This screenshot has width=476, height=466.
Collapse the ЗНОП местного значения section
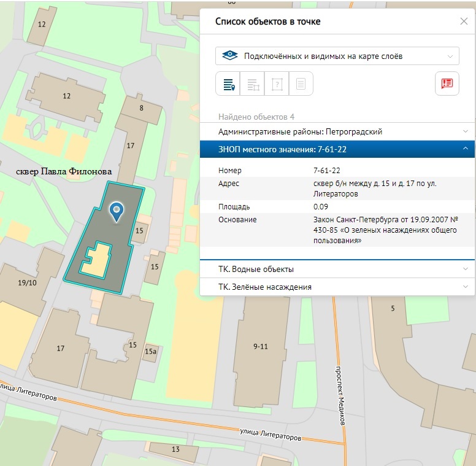click(465, 149)
